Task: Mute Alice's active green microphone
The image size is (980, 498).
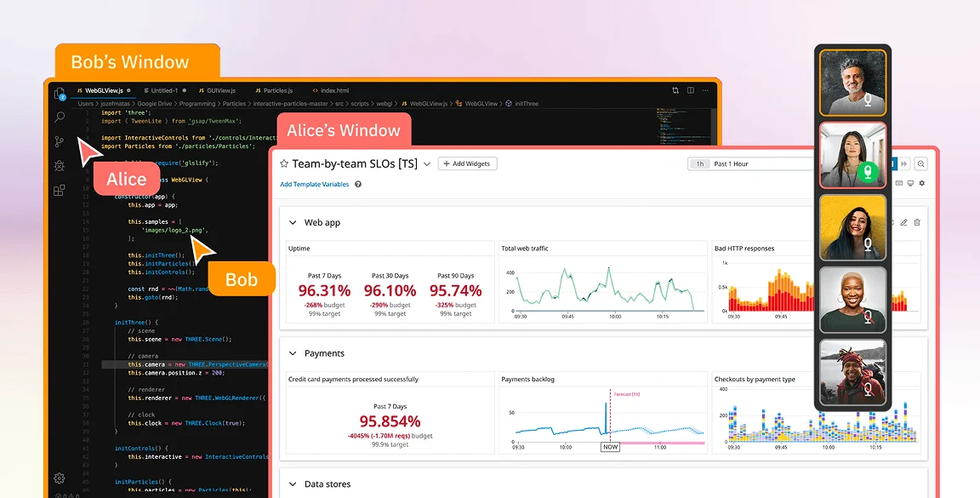Action: 868,172
